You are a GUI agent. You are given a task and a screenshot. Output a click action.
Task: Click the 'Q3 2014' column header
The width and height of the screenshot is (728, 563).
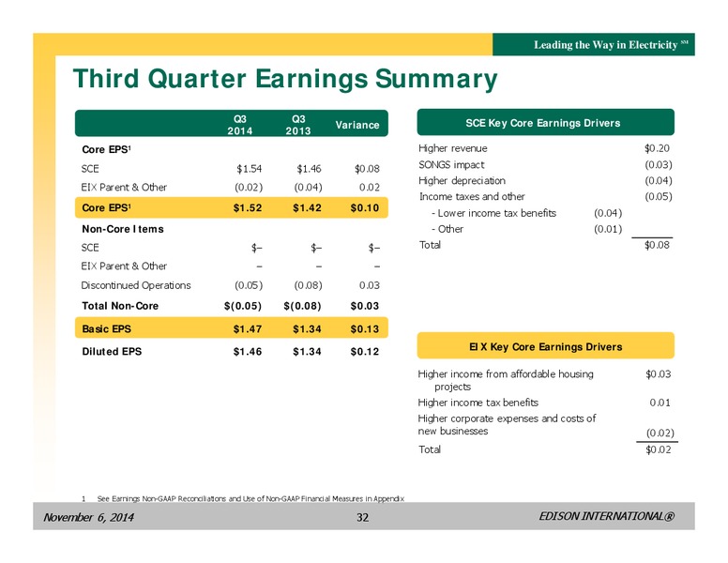(x=240, y=125)
